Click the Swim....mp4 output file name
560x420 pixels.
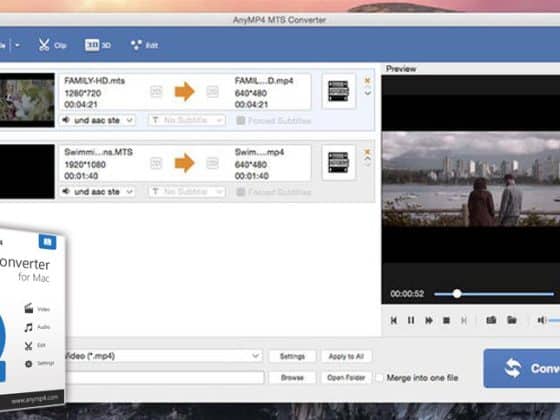[259, 152]
